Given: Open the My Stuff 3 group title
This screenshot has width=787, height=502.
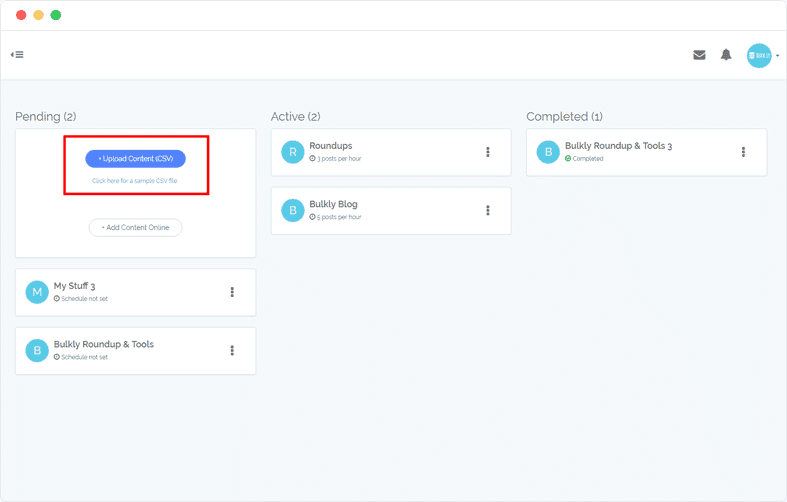Looking at the screenshot, I should click(75, 286).
